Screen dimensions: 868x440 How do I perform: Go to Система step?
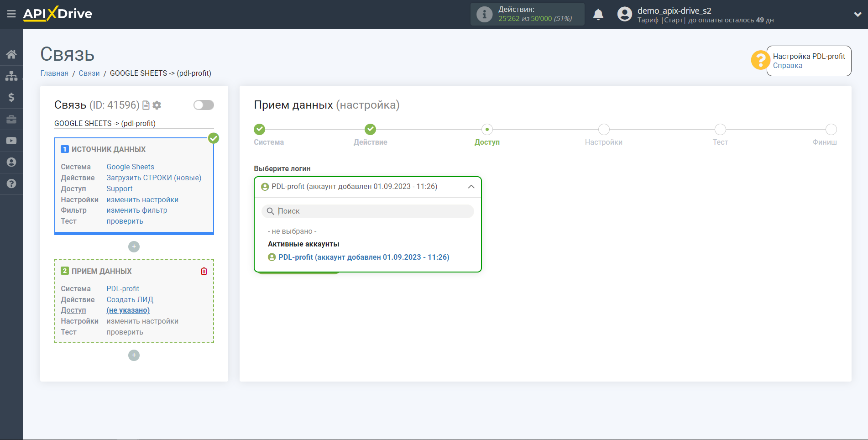click(x=260, y=130)
